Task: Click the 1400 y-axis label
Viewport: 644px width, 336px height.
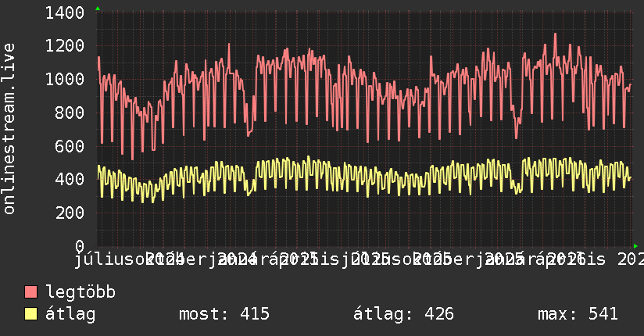Action: pos(65,13)
